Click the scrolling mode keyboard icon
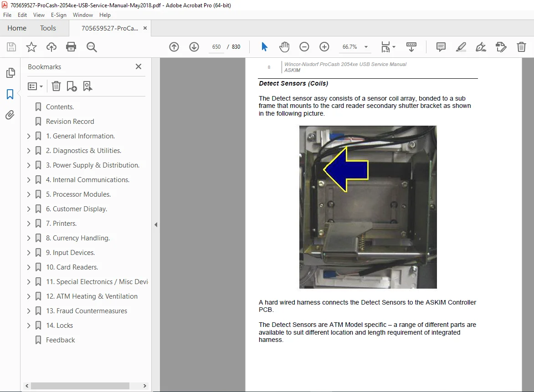This screenshot has height=392, width=534. click(411, 47)
